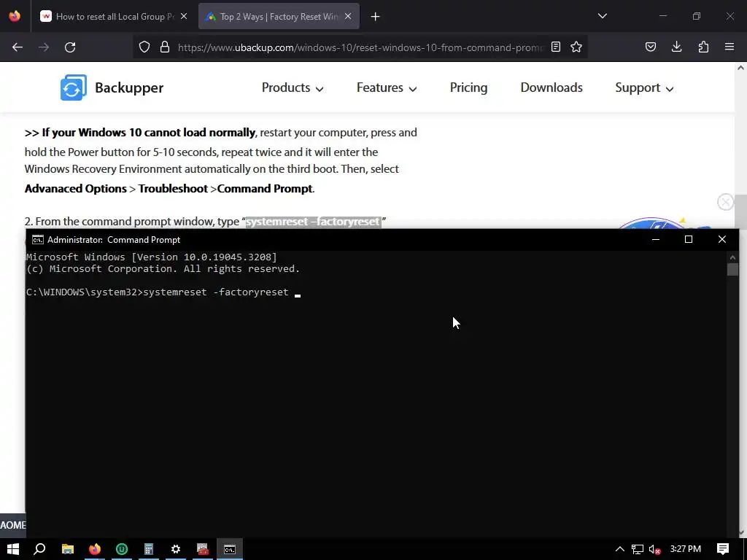747x560 pixels.
Task: Select the 'Top 2 Ways | Factory Reset' tab
Action: tap(279, 17)
